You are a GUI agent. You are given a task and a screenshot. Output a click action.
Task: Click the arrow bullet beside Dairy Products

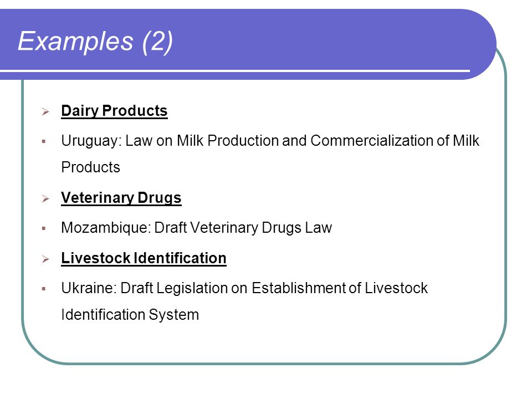45,111
